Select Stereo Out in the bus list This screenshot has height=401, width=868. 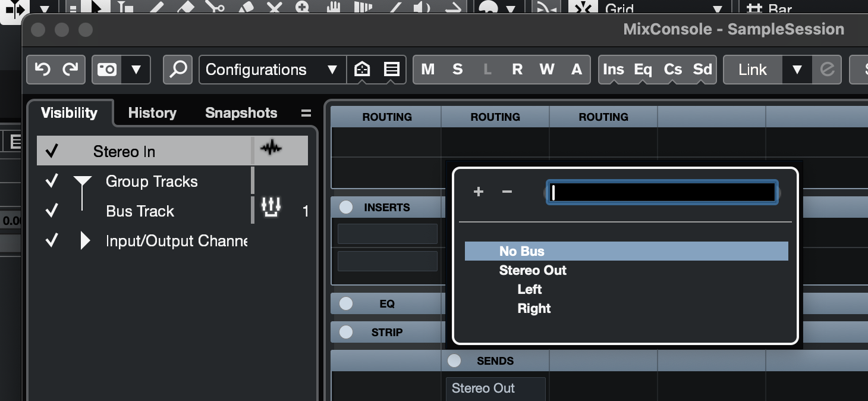533,270
